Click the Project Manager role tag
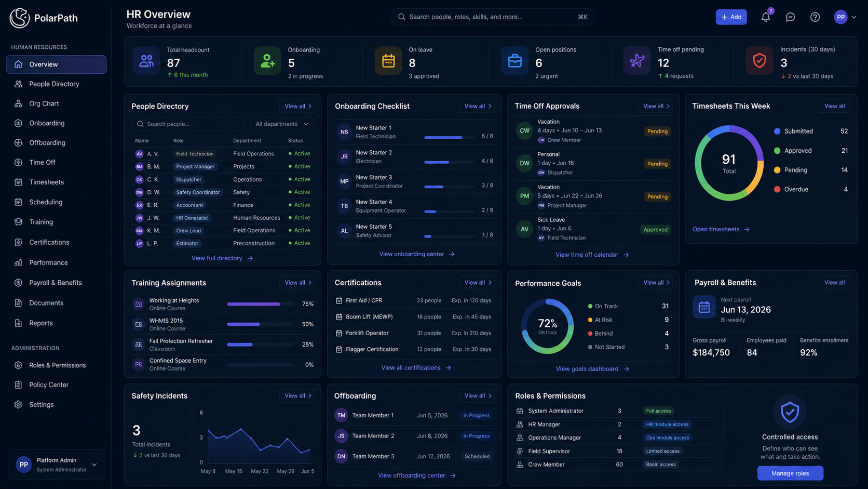This screenshot has width=868, height=489. [195, 167]
